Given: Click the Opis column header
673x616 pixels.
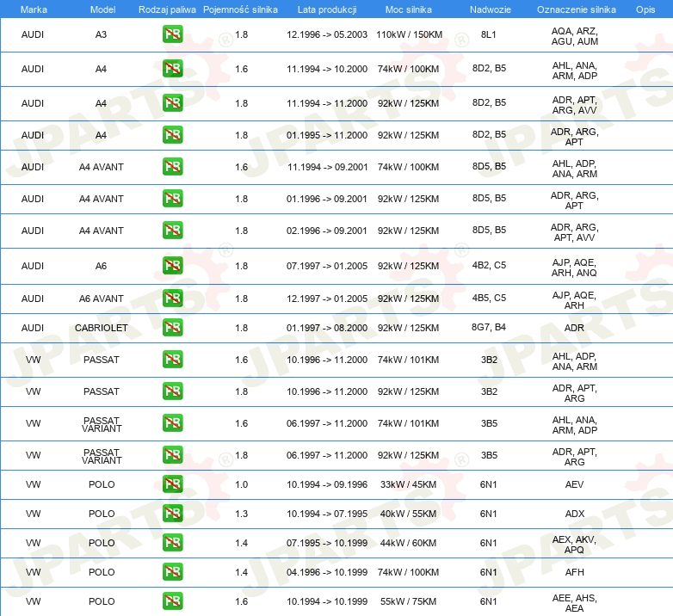Looking at the screenshot, I should pyautogui.click(x=645, y=9).
